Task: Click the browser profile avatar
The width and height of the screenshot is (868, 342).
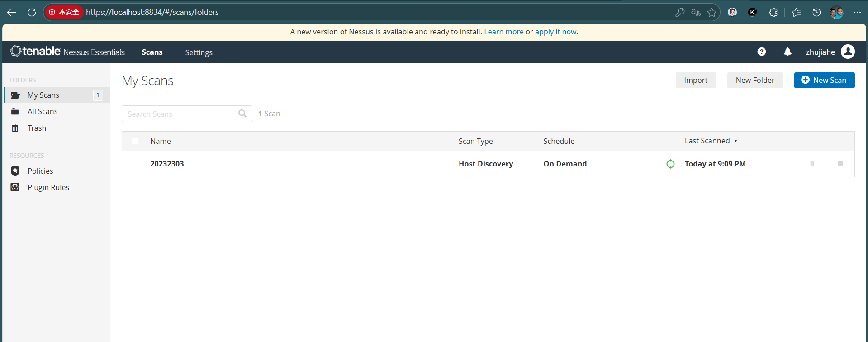Action: 836,12
